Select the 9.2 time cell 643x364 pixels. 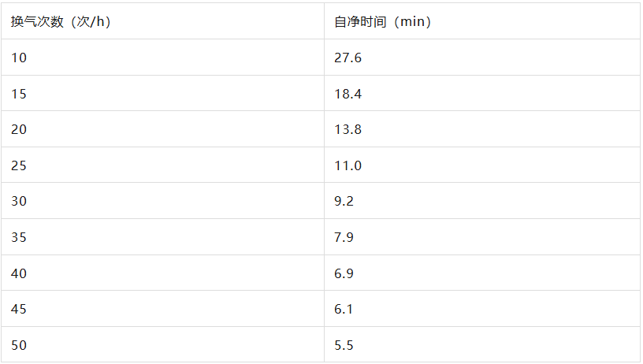(x=344, y=201)
